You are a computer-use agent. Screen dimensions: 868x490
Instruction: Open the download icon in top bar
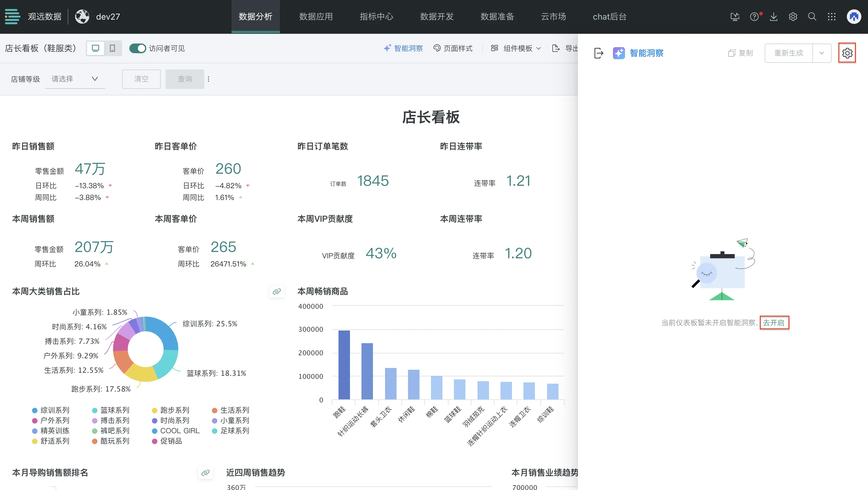pos(774,17)
